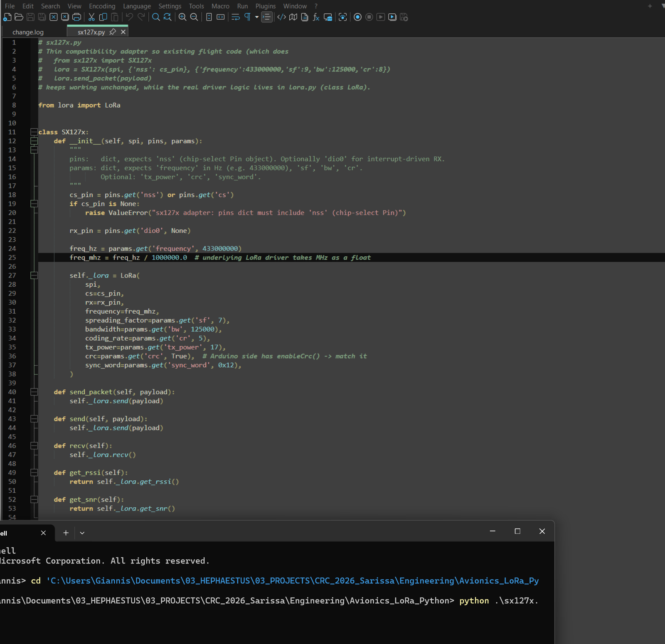Screen dimensions: 665x644
Task: Open the user-defined language dialog icon
Action: tap(281, 17)
